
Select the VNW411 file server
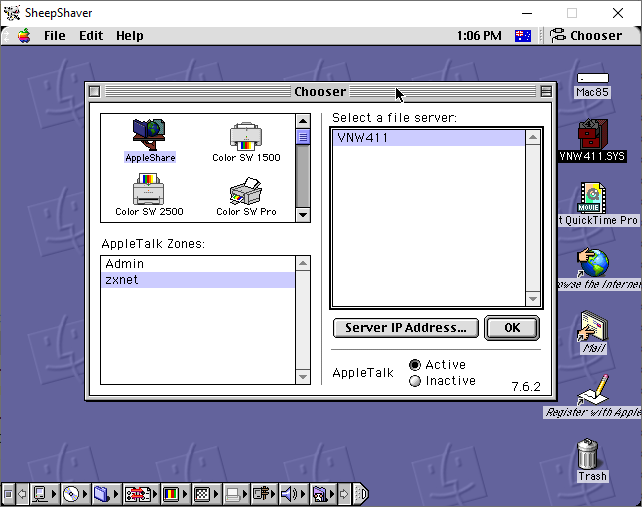tap(429, 138)
